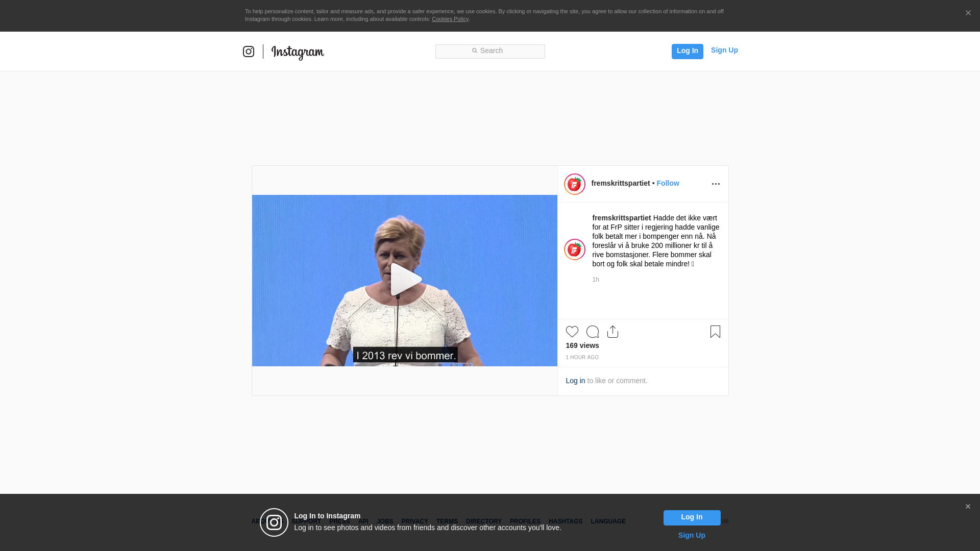Open the DIRECTORY footer link
Viewport: 980px width, 551px height.
(484, 521)
